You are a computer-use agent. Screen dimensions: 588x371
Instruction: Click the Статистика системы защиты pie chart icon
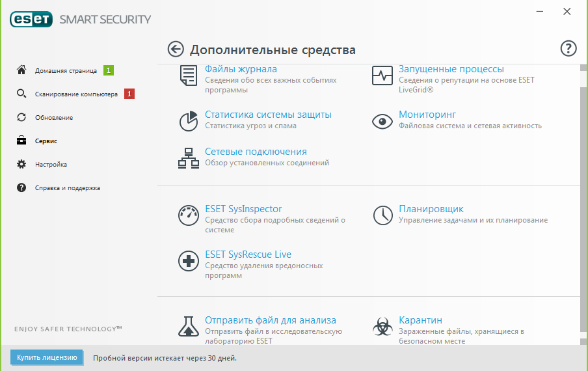[x=188, y=121]
